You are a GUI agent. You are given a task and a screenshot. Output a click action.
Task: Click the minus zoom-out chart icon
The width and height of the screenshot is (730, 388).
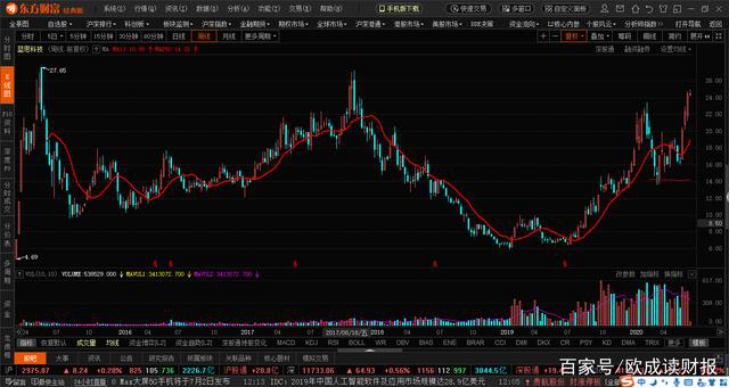[x=554, y=36]
